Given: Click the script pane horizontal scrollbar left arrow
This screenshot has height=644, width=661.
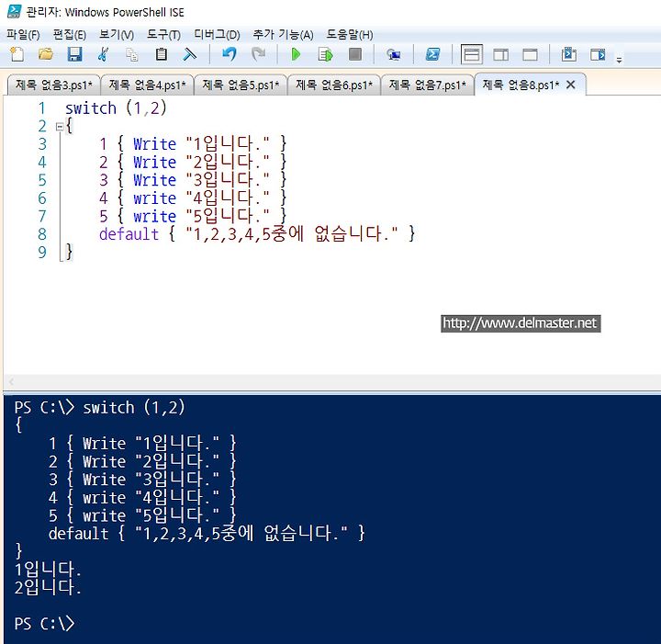Looking at the screenshot, I should 11,381.
